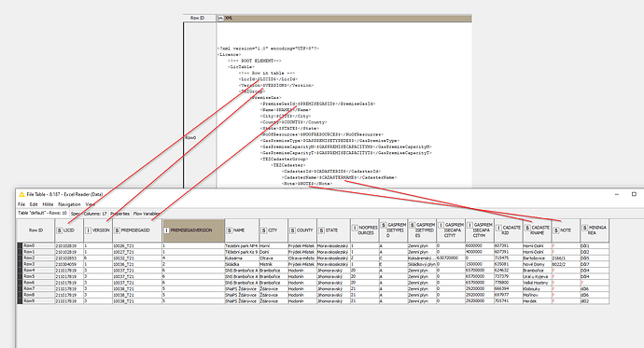Click the String type icon of NOTE column
Image resolution: width=644 pixels, height=348 pixels.
(x=556, y=230)
